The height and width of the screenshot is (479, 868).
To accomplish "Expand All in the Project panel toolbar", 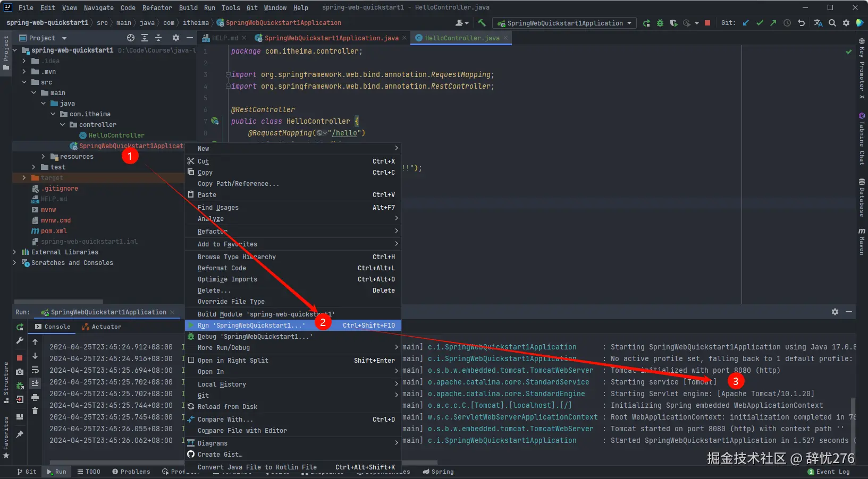I will pyautogui.click(x=145, y=38).
